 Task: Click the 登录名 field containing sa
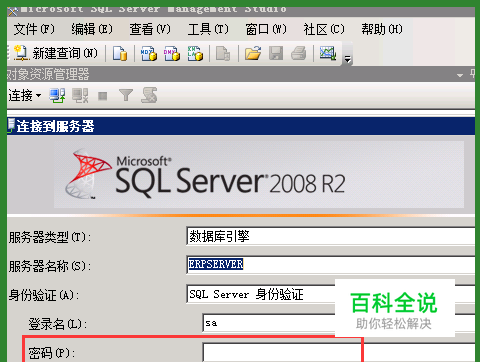coord(339,323)
